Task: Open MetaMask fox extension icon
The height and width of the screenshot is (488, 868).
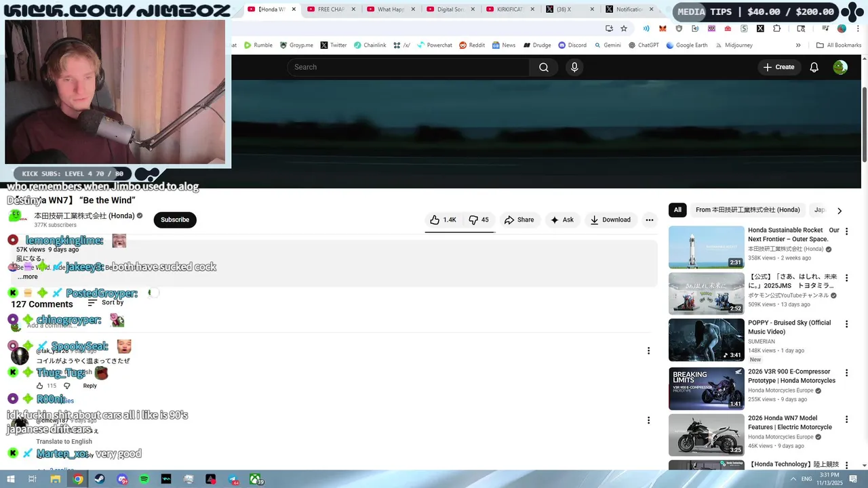Action: [x=663, y=28]
